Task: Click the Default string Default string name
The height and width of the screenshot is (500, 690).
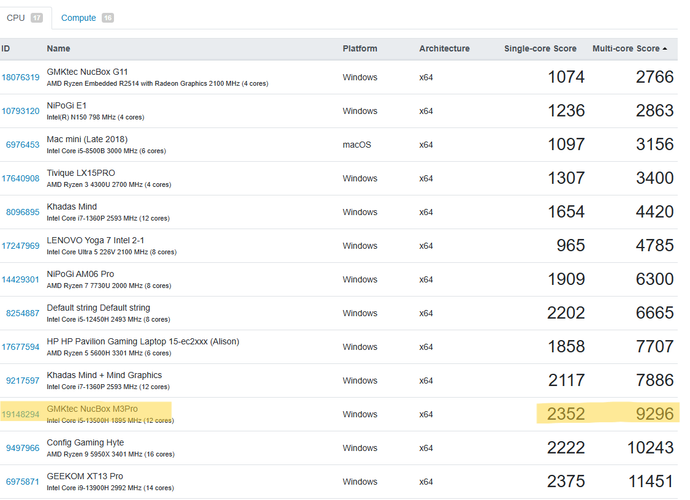Action: (98, 308)
